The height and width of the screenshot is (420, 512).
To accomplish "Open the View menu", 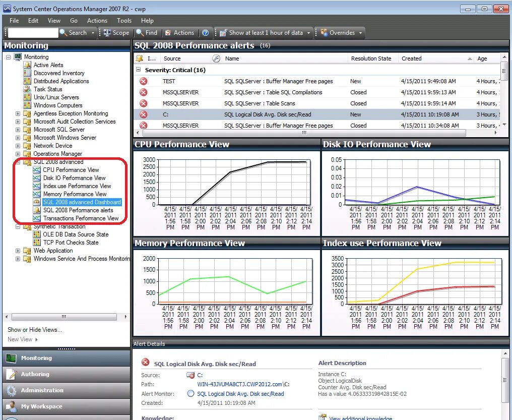I will coord(54,21).
